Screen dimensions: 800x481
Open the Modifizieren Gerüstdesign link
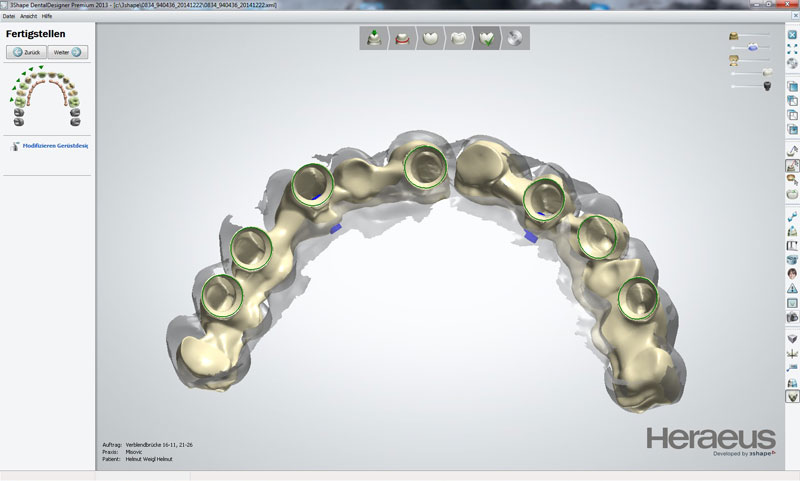tap(54, 146)
